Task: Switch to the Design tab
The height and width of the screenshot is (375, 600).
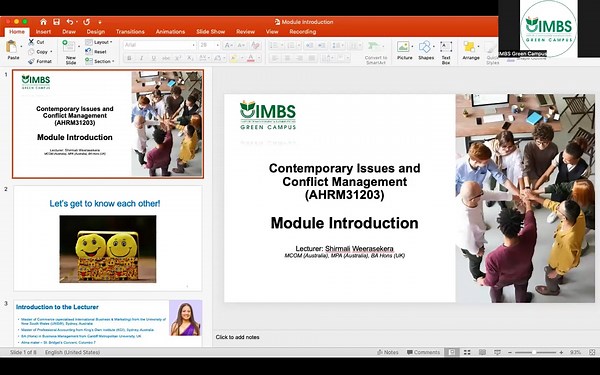Action: coord(95,32)
